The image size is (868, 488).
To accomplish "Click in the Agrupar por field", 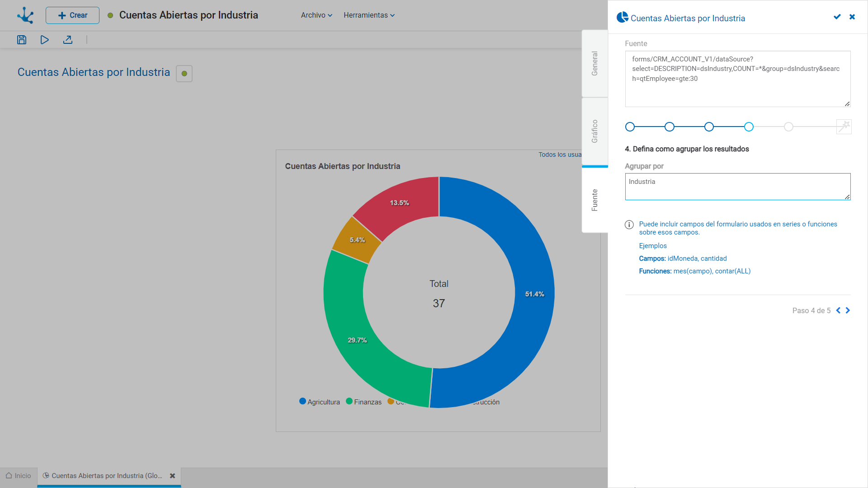I will (738, 187).
